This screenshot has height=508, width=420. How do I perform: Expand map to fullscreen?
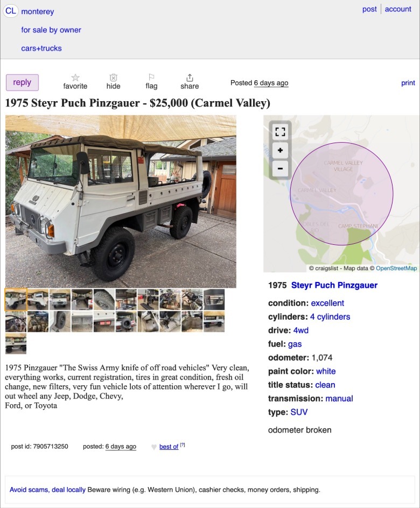click(x=280, y=132)
